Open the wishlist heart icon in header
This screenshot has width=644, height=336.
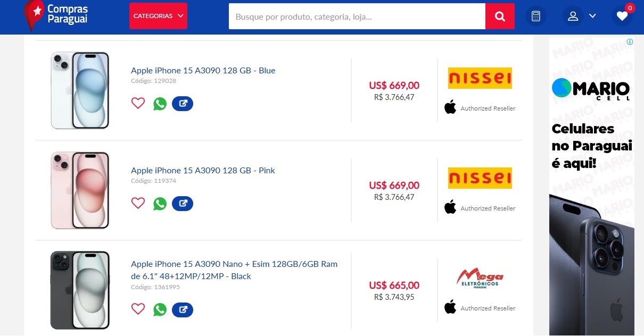pyautogui.click(x=622, y=16)
